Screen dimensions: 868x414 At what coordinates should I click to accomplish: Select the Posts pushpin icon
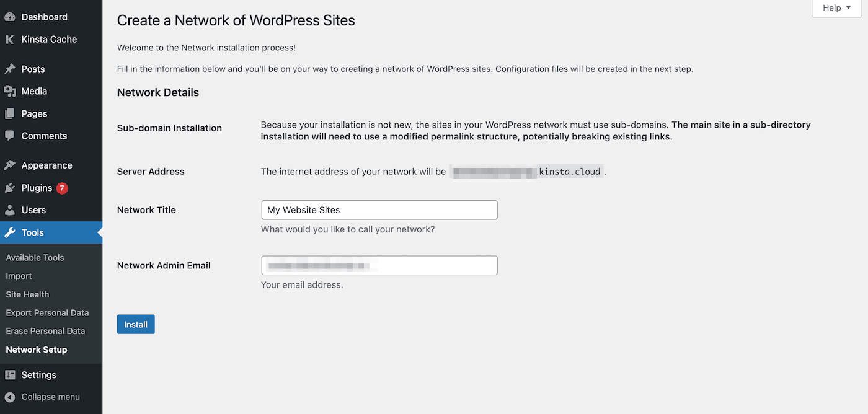tap(10, 69)
